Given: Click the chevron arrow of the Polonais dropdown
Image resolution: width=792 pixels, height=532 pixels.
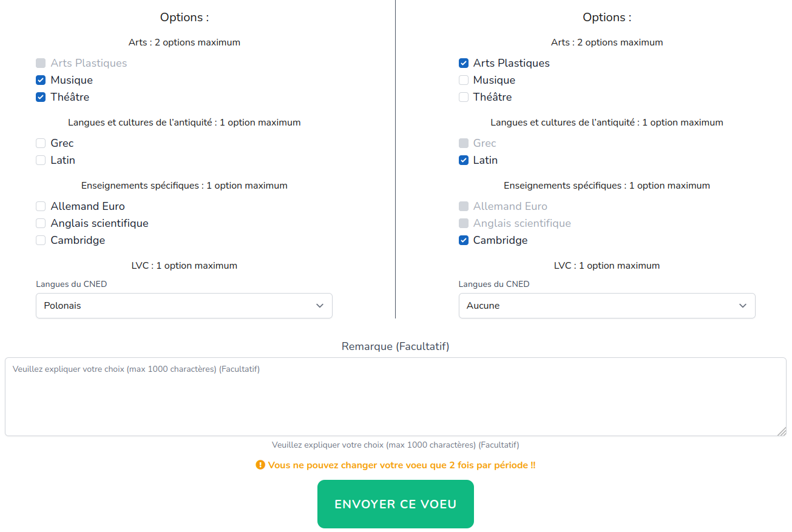Looking at the screenshot, I should click(320, 306).
